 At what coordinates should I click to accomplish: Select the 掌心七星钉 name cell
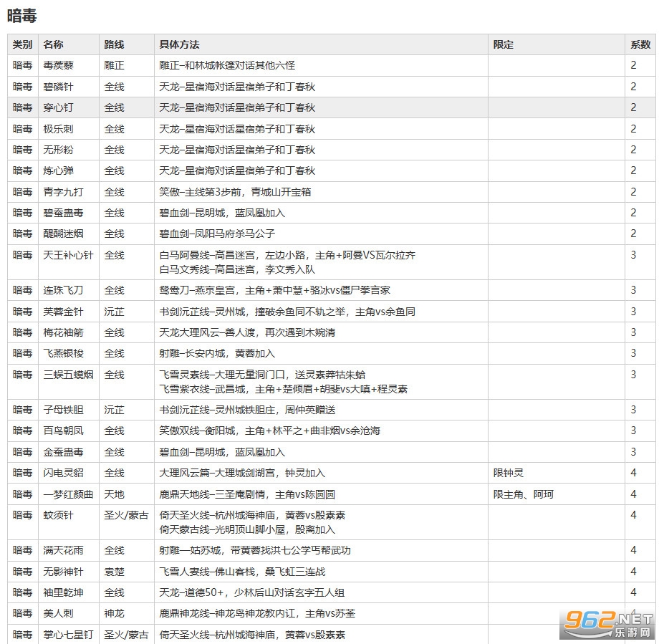(x=69, y=635)
